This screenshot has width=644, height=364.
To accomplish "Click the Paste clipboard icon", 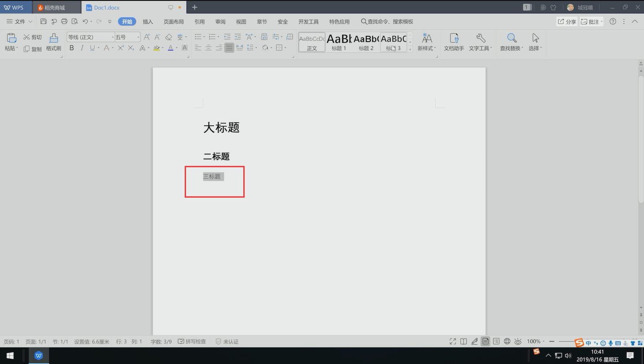I will 11,38.
